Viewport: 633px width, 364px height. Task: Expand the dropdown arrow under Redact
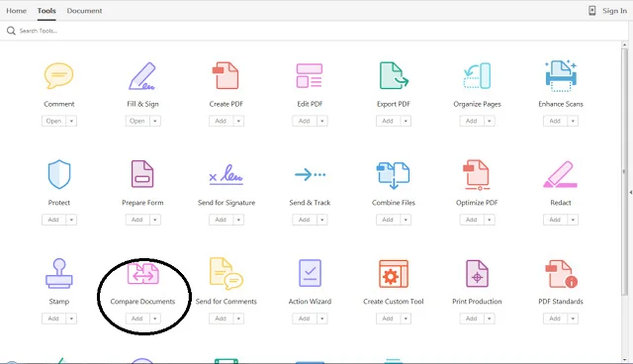click(x=573, y=220)
